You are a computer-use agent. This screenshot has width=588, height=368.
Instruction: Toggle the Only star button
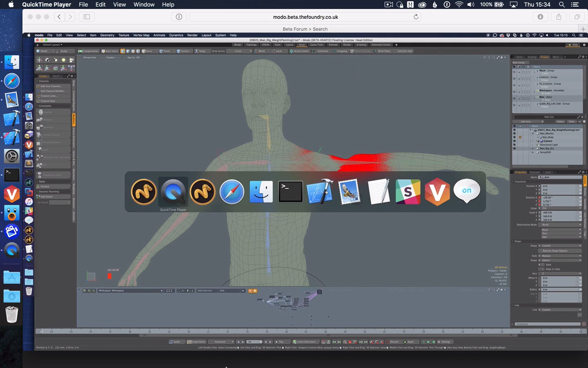pyautogui.click(x=573, y=45)
